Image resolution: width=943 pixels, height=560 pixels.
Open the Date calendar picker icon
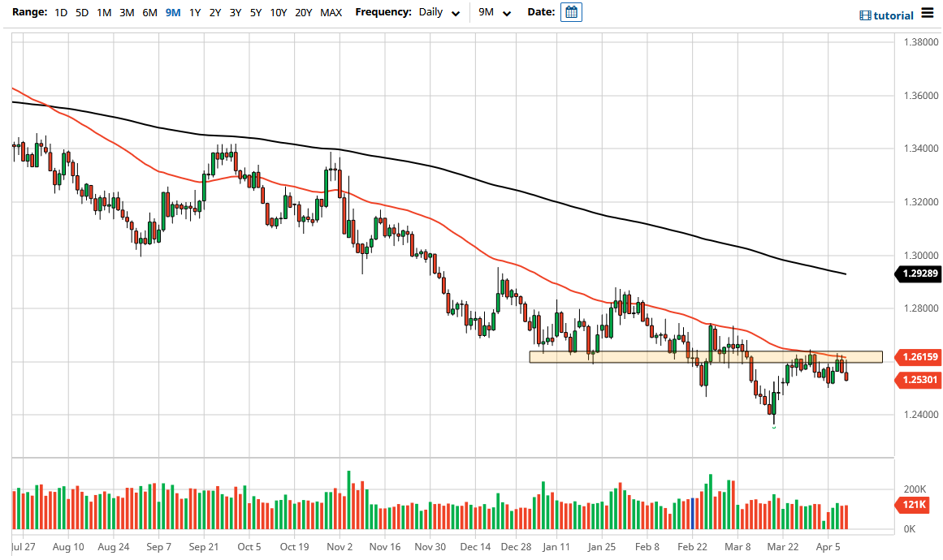tap(571, 11)
